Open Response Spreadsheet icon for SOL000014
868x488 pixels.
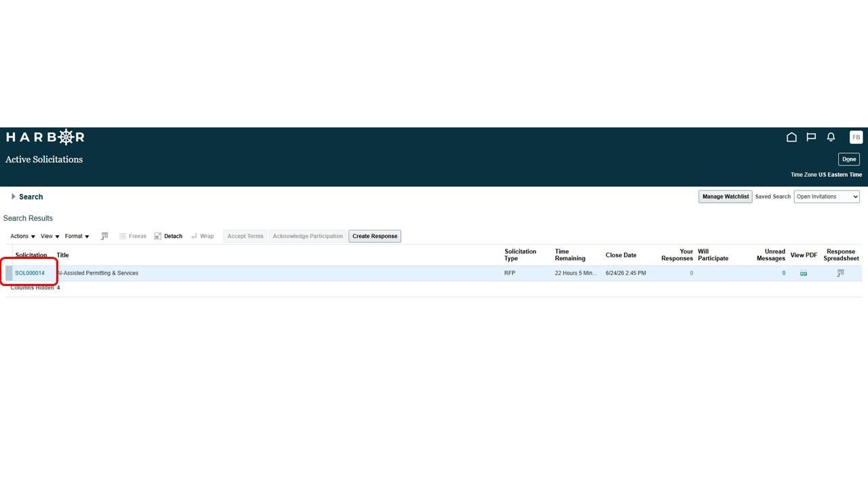tap(841, 273)
